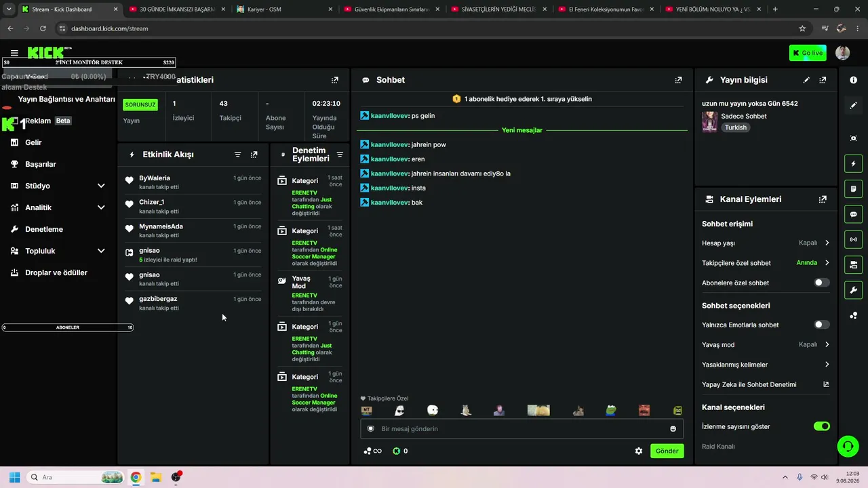This screenshot has height=488, width=868.
Task: Toggle the channel actions rail icon
Action: pos(853,264)
